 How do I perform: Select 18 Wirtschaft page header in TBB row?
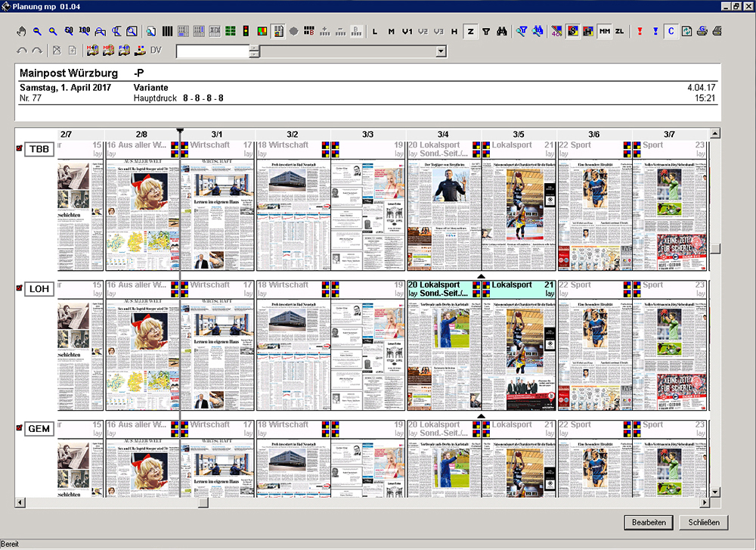(x=293, y=149)
